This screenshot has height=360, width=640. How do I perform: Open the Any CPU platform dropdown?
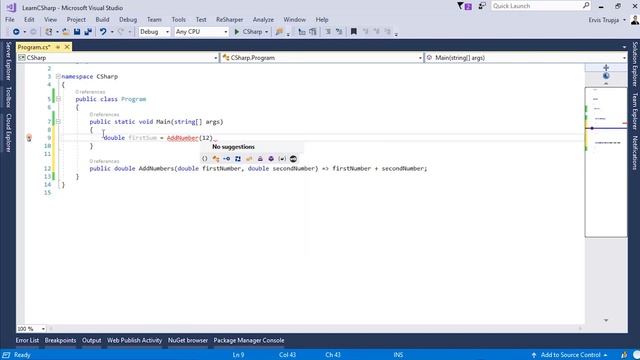tap(201, 31)
